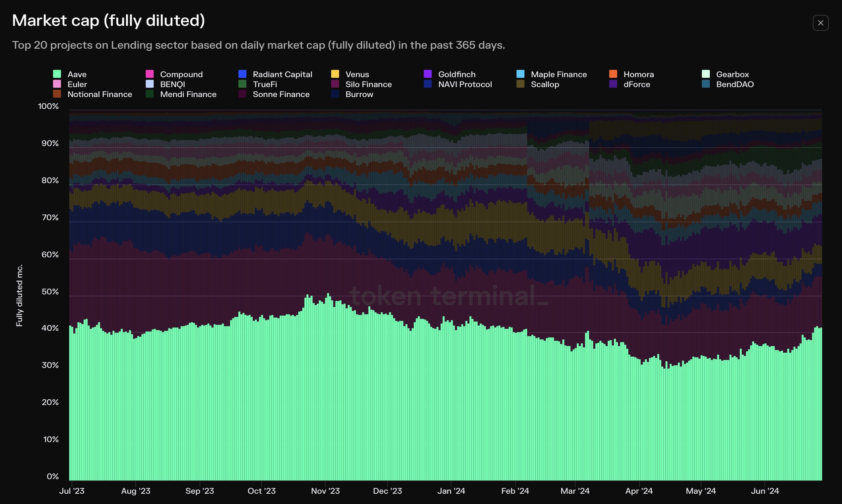
Task: Click the Homora orange legend swatch
Action: pyautogui.click(x=613, y=74)
